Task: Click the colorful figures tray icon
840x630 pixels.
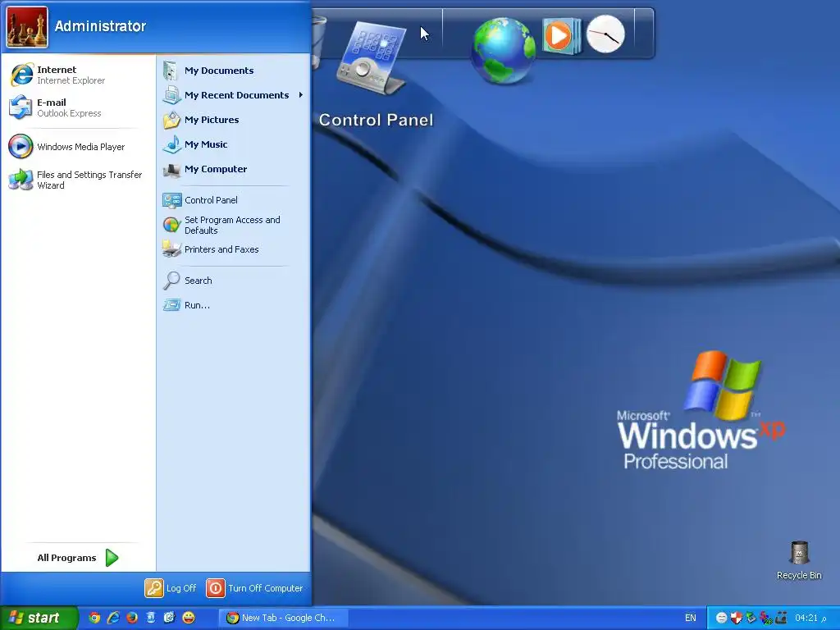Action: pyautogui.click(x=766, y=618)
